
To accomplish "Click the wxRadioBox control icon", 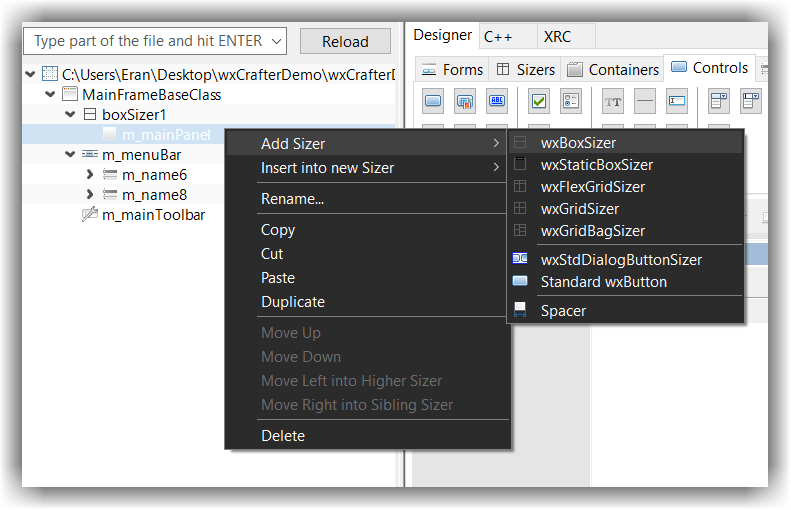I will pos(571,100).
